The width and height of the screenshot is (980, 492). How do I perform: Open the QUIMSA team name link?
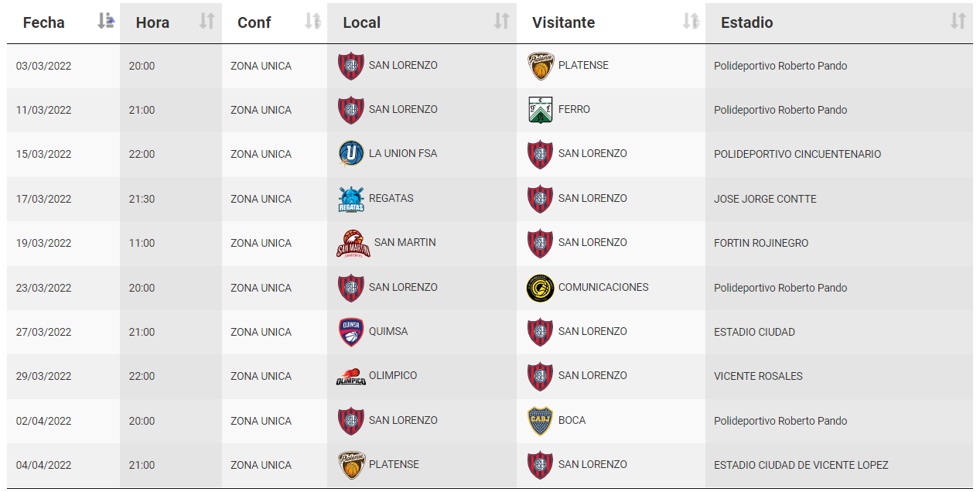(388, 331)
